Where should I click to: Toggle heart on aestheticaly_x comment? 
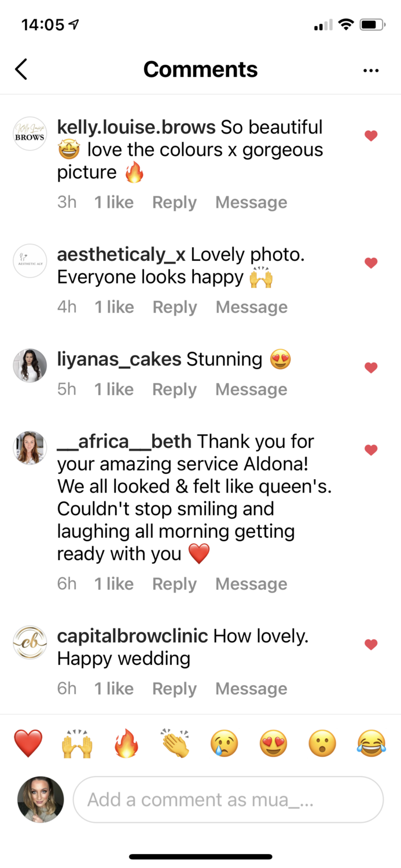pyautogui.click(x=371, y=263)
